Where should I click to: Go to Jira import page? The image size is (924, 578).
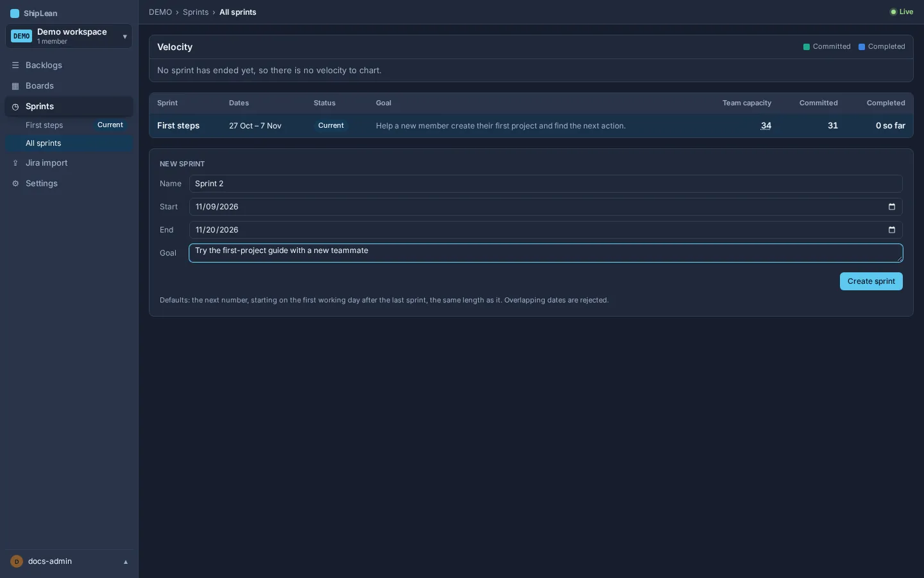point(69,163)
